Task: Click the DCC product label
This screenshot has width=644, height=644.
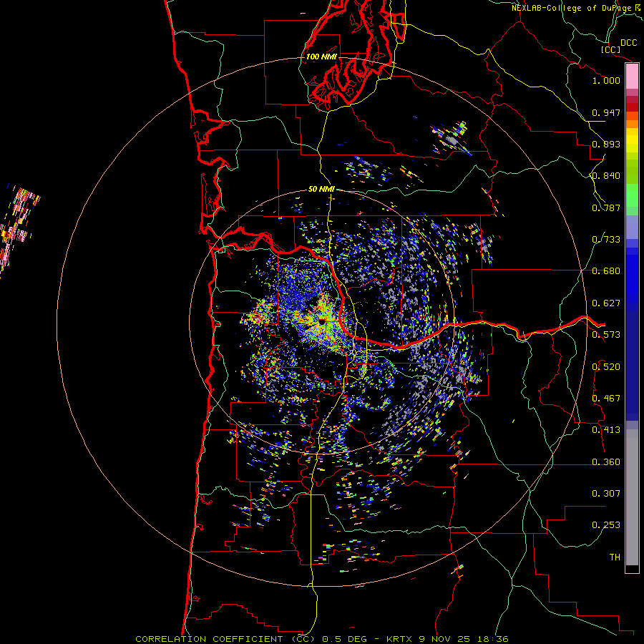Action: [x=629, y=43]
